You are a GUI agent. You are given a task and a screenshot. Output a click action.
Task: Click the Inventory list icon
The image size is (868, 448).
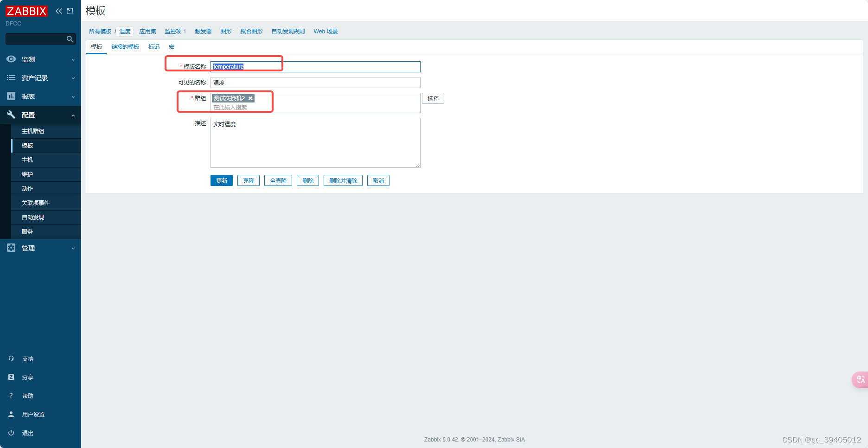(x=11, y=77)
